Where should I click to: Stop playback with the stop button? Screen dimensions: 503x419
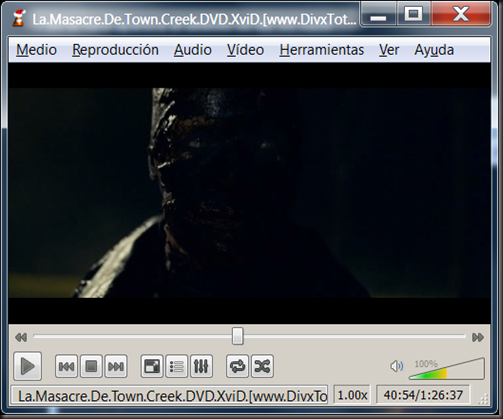pyautogui.click(x=91, y=366)
